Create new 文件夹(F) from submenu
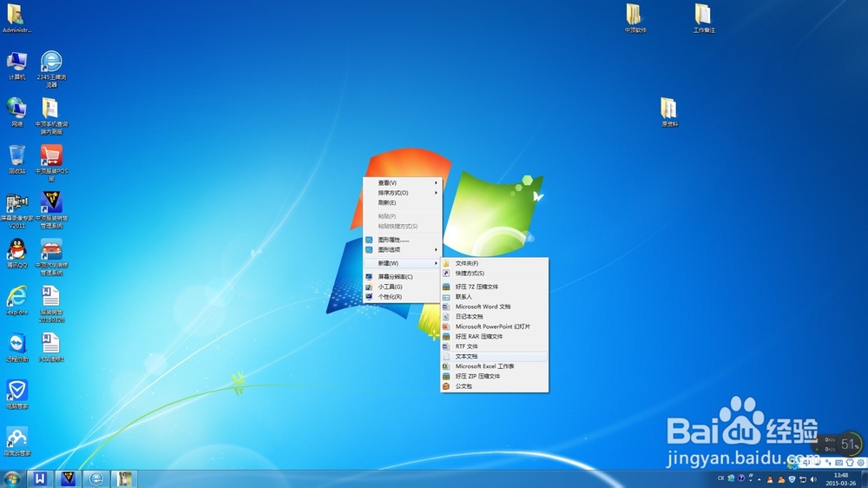Image resolution: width=868 pixels, height=488 pixels. (495, 263)
